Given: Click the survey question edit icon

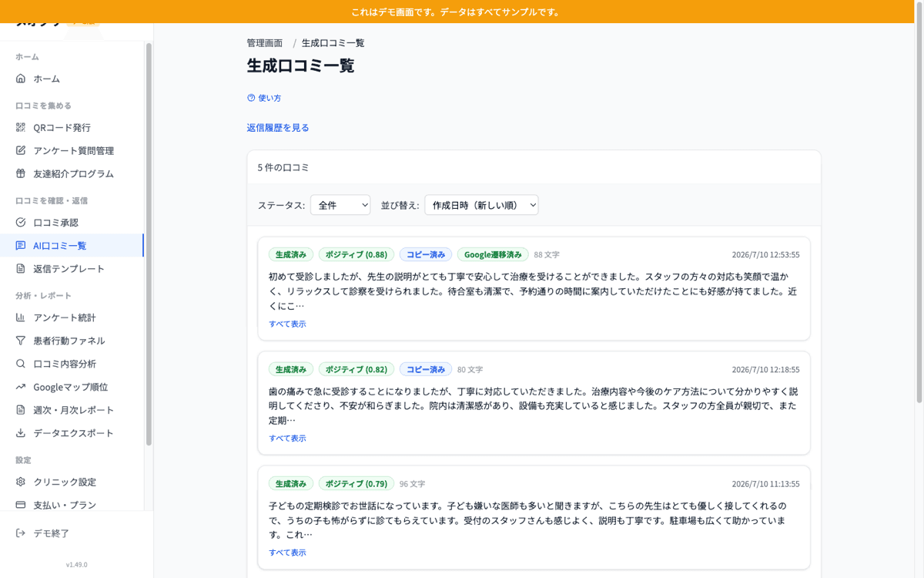Looking at the screenshot, I should (x=21, y=150).
